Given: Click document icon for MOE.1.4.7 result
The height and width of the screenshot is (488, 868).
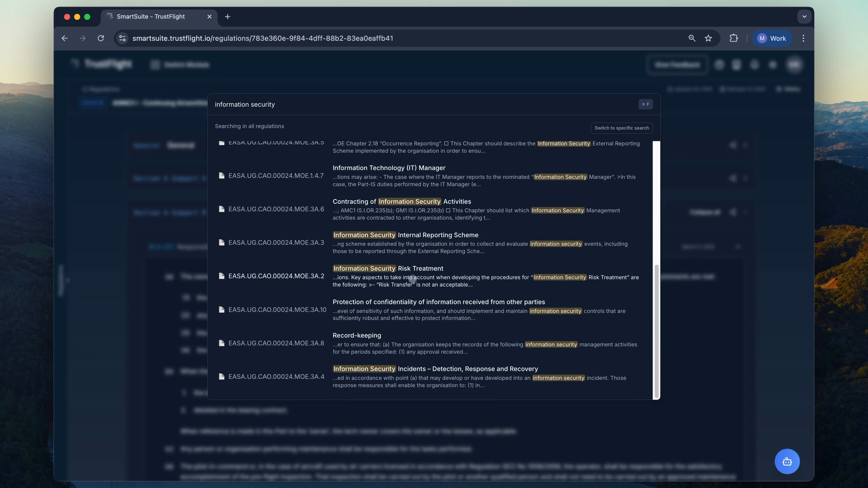Looking at the screenshot, I should [222, 176].
